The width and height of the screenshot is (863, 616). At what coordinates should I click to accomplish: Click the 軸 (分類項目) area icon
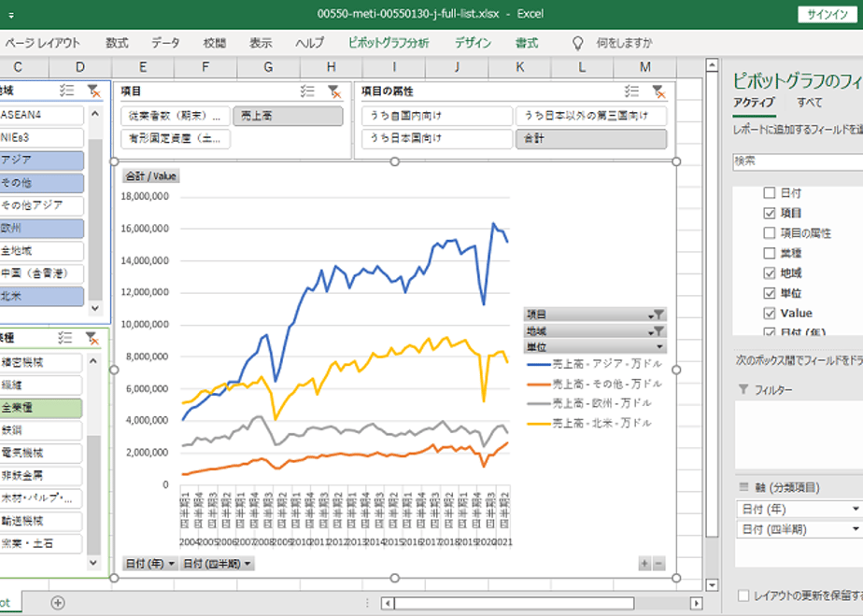tap(743, 487)
